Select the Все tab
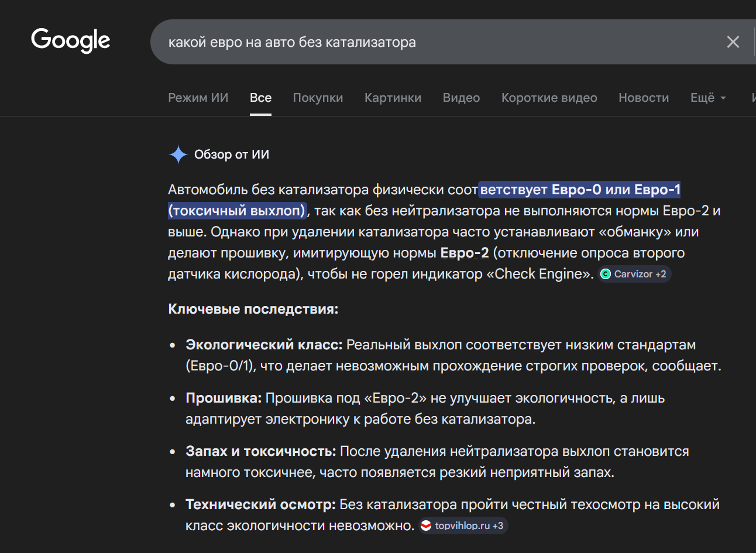Image resolution: width=756 pixels, height=553 pixels. click(260, 98)
